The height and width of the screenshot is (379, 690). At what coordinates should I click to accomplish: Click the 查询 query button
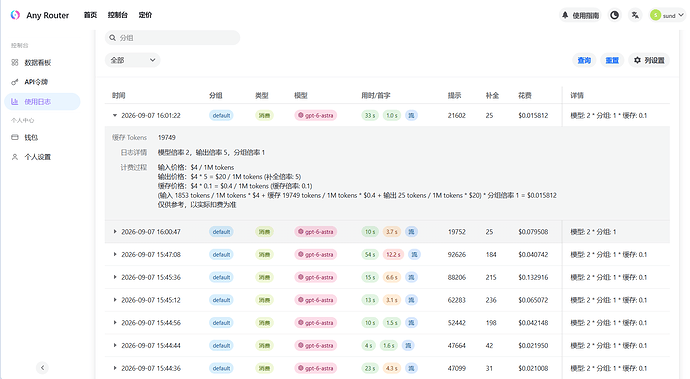pos(584,60)
